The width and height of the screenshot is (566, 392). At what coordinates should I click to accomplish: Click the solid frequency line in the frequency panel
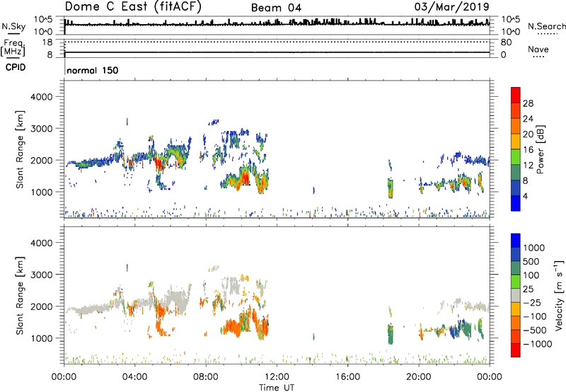(x=277, y=52)
